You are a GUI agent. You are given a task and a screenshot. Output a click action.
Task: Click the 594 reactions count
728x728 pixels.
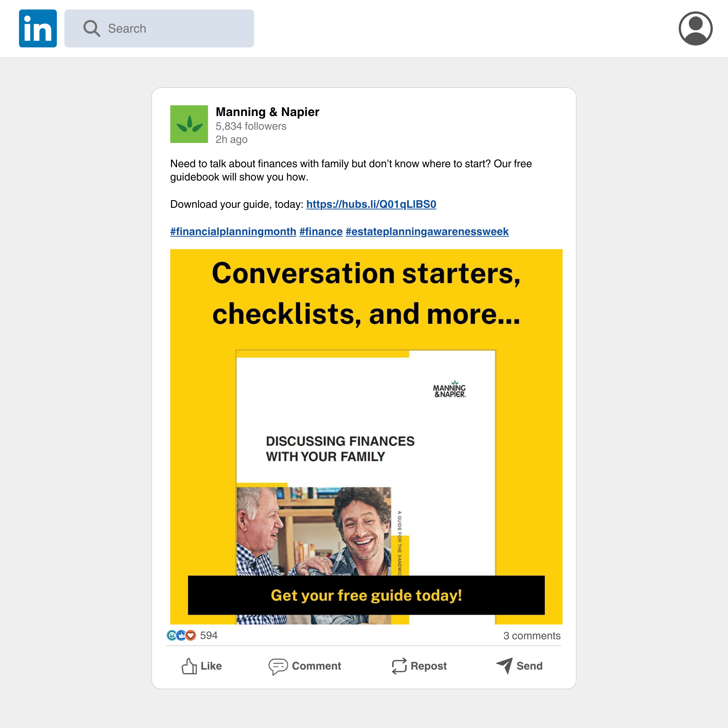click(x=209, y=635)
